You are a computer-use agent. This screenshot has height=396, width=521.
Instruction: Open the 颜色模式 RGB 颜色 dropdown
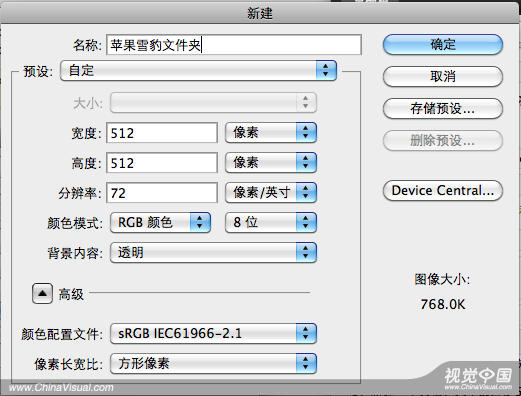click(160, 222)
